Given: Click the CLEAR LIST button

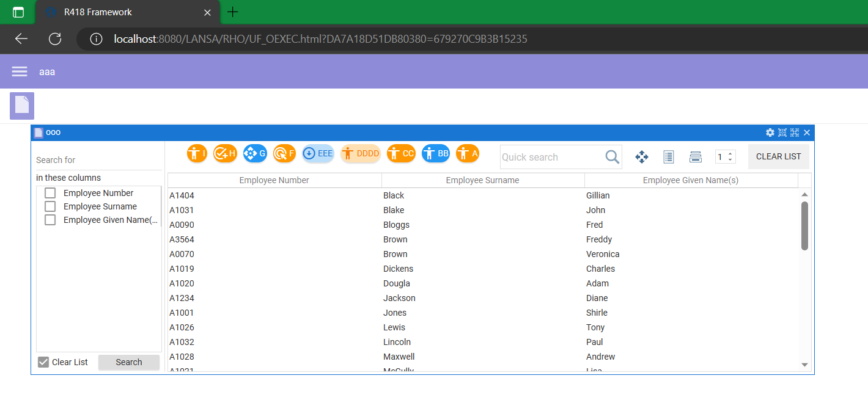Looking at the screenshot, I should click(x=779, y=157).
